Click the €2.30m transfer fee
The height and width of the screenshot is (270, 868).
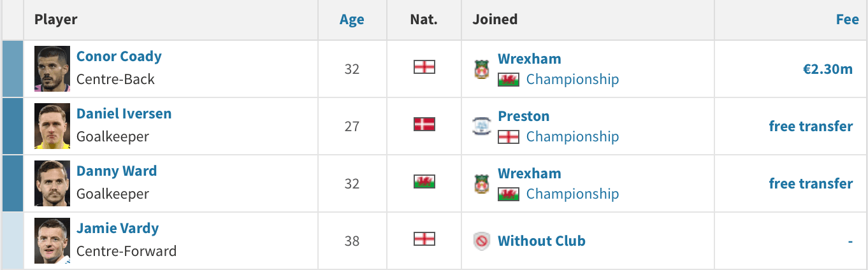coord(828,69)
